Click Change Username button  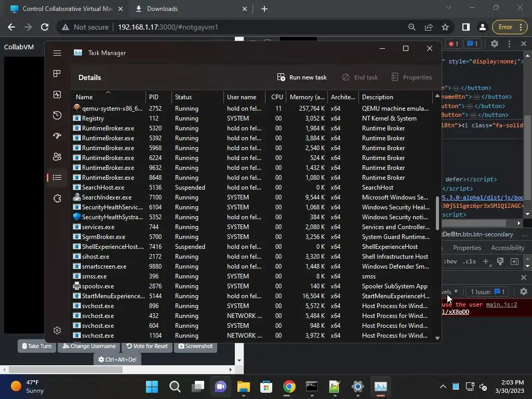pyautogui.click(x=89, y=346)
